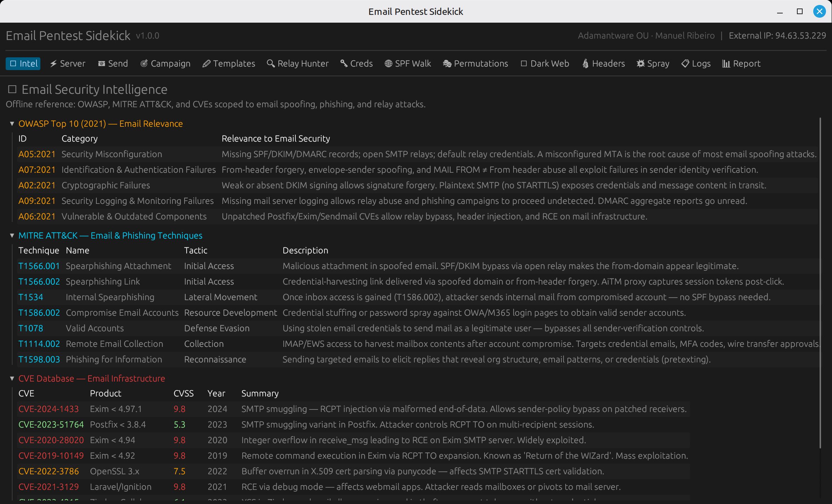Open technique T1566.001 link
This screenshot has width=832, height=504.
tap(39, 266)
